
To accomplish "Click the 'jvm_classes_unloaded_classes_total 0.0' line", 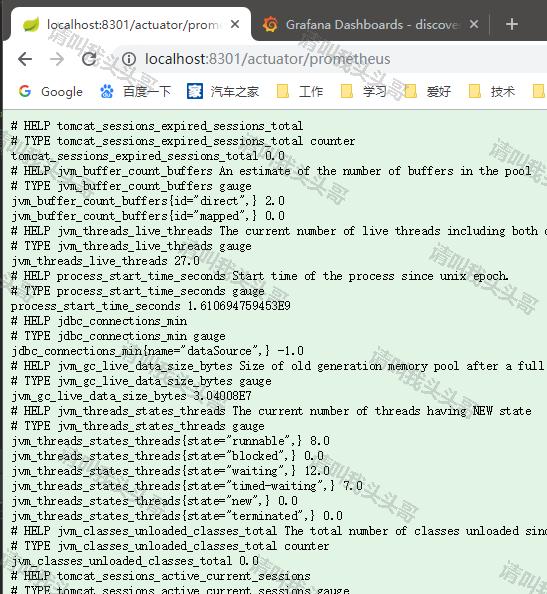I will coord(135,561).
